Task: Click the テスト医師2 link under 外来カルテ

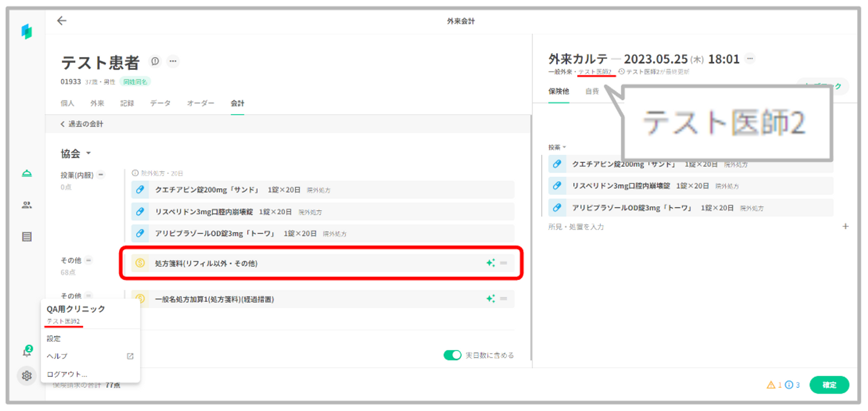Action: [x=595, y=72]
